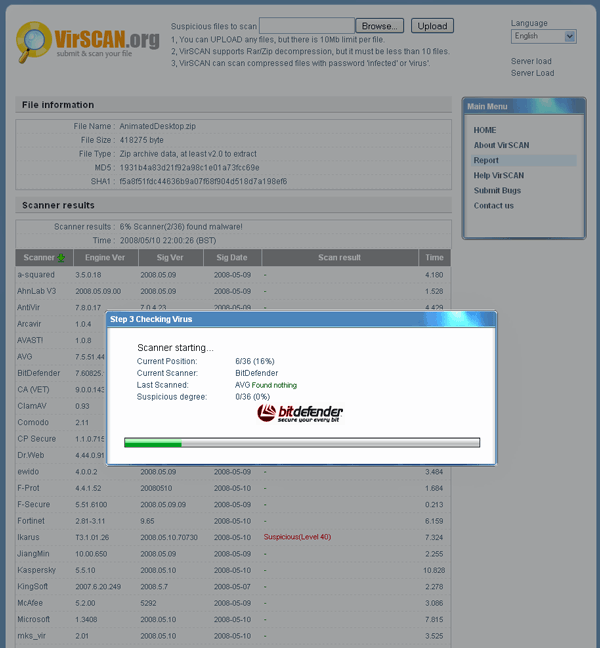Click the File information section heading
600x648 pixels.
58,105
